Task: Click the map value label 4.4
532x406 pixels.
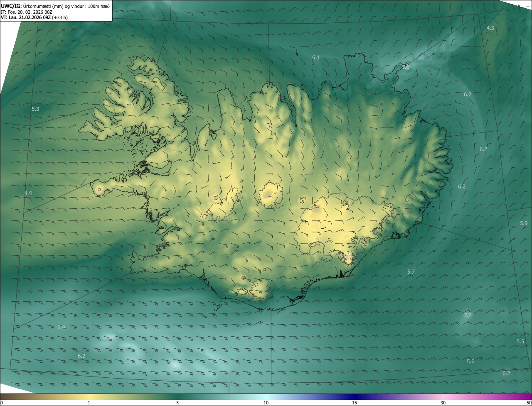Action: [28, 193]
